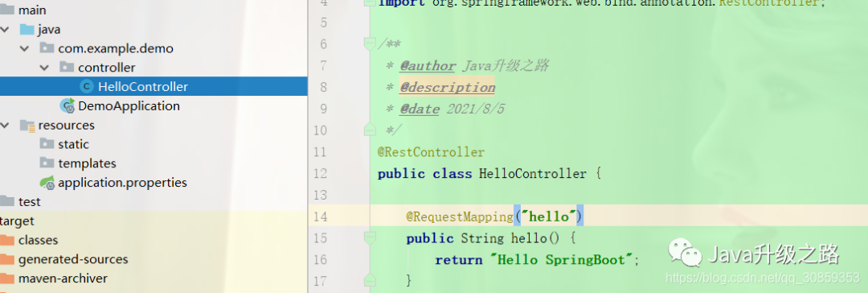The width and height of the screenshot is (868, 293).
Task: Fold the imports block marker at top
Action: click(370, 2)
